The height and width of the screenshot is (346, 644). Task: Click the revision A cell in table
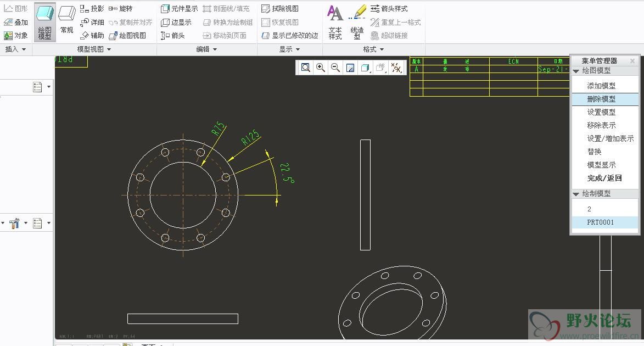click(417, 69)
